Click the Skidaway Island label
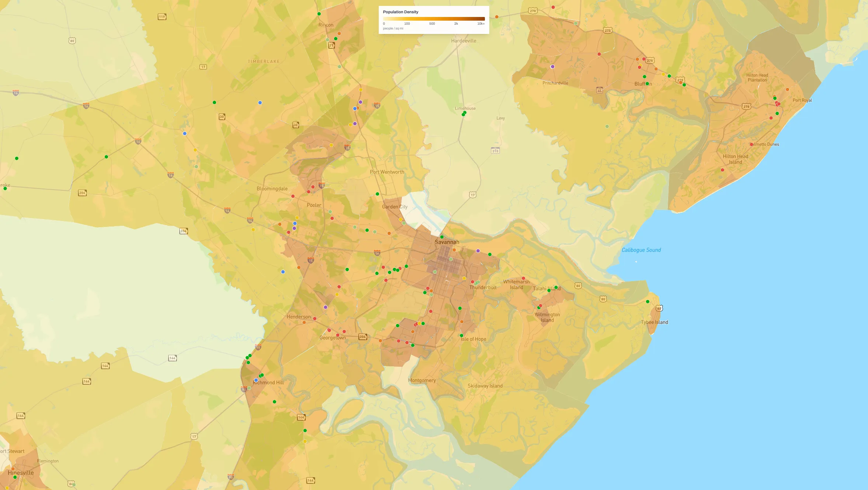Viewport: 868px width, 490px height. point(485,386)
